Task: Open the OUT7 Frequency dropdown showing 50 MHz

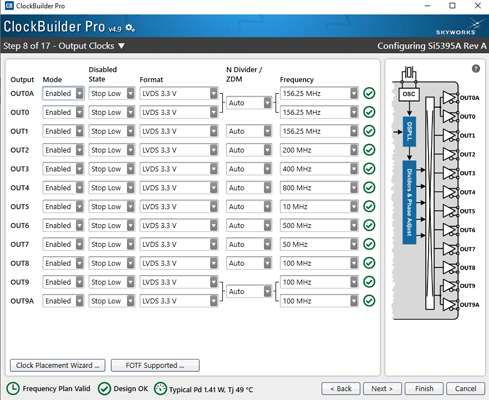Action: pyautogui.click(x=319, y=244)
